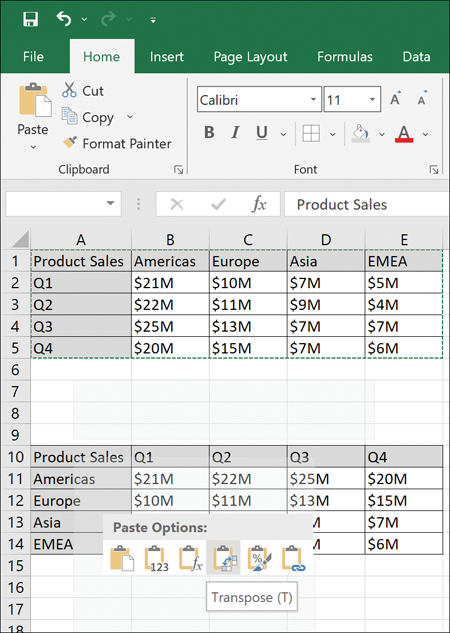
Task: Click the $25M cell in row 4
Action: pyautogui.click(x=170, y=326)
